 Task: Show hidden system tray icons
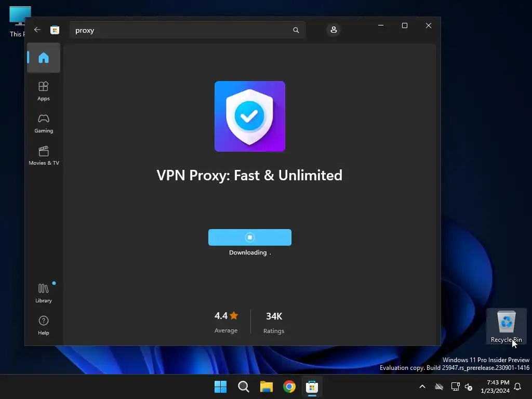click(x=422, y=387)
